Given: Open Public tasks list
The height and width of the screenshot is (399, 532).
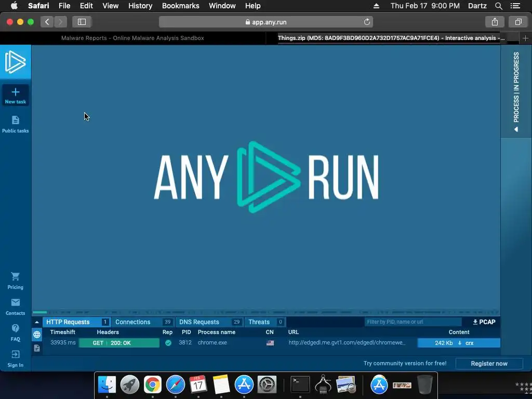Looking at the screenshot, I should coord(15,124).
